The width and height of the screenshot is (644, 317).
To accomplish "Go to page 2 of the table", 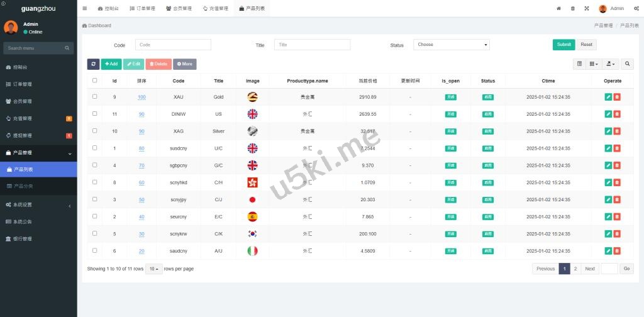I will (575, 269).
